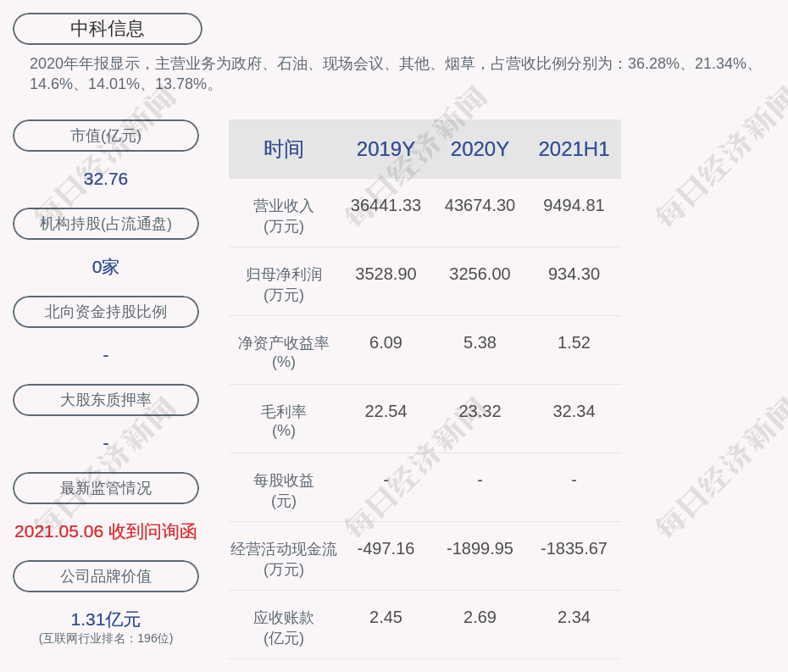Select receivables value 2.34
788x672 pixels.
574,617
